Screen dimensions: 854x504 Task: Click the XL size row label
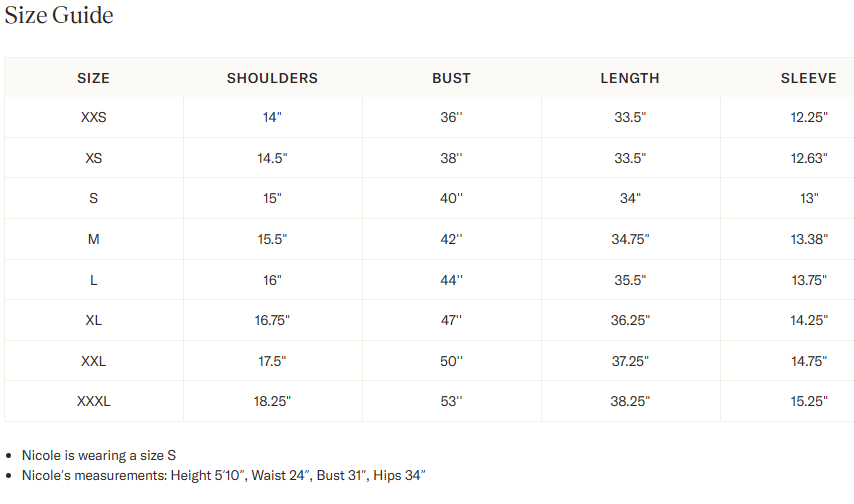[94, 321]
